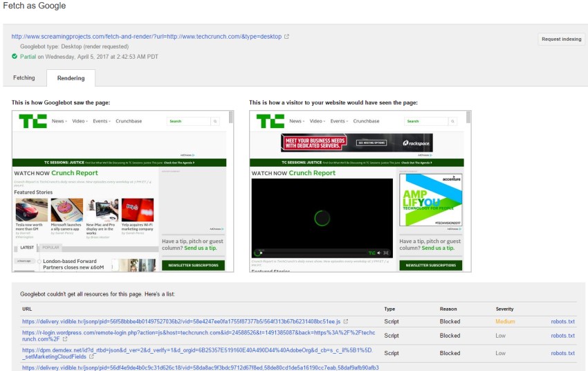
Task: Open external icon after demdex.net URL
Action: [x=91, y=356]
